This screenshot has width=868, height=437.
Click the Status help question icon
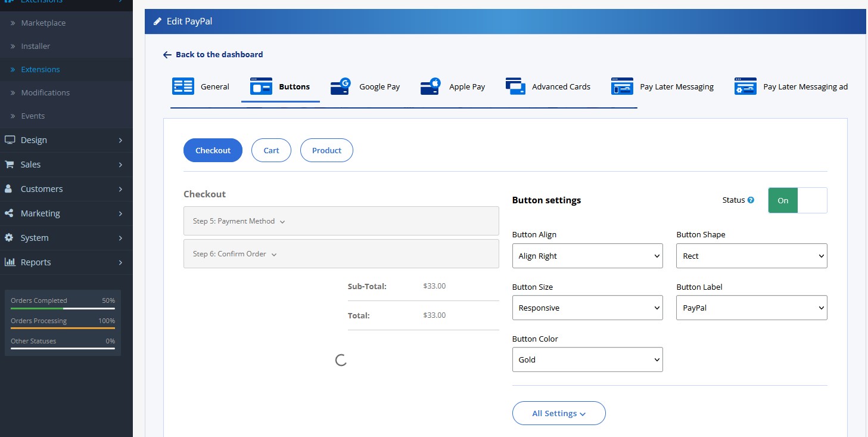(751, 200)
